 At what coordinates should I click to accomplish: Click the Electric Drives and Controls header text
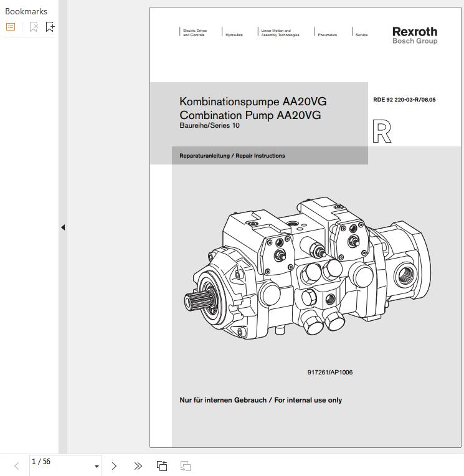click(195, 33)
